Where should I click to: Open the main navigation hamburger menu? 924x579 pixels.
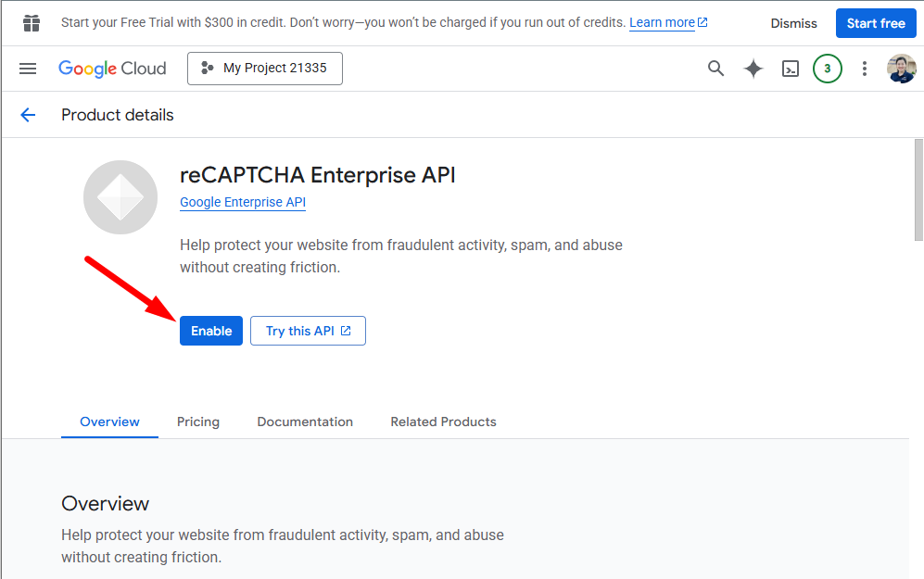point(28,69)
